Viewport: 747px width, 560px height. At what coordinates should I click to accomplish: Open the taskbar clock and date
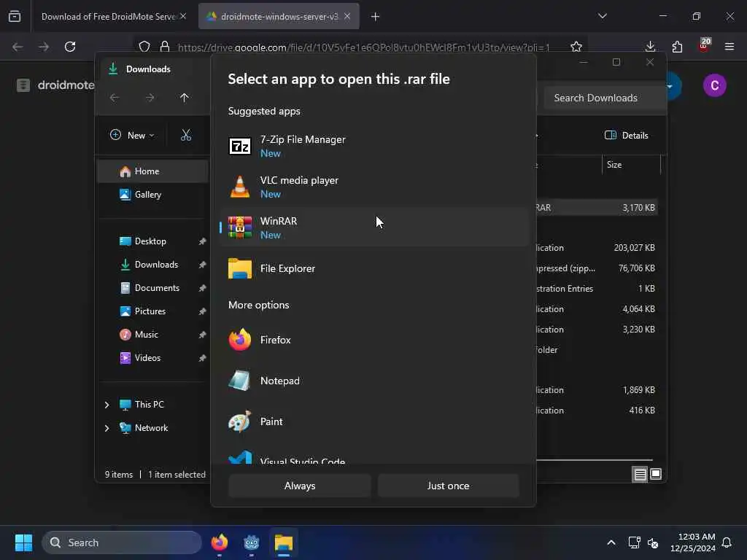693,542
